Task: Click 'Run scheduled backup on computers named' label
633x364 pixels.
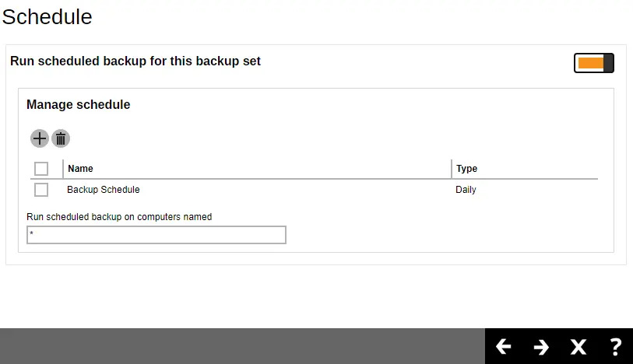Action: (x=119, y=217)
